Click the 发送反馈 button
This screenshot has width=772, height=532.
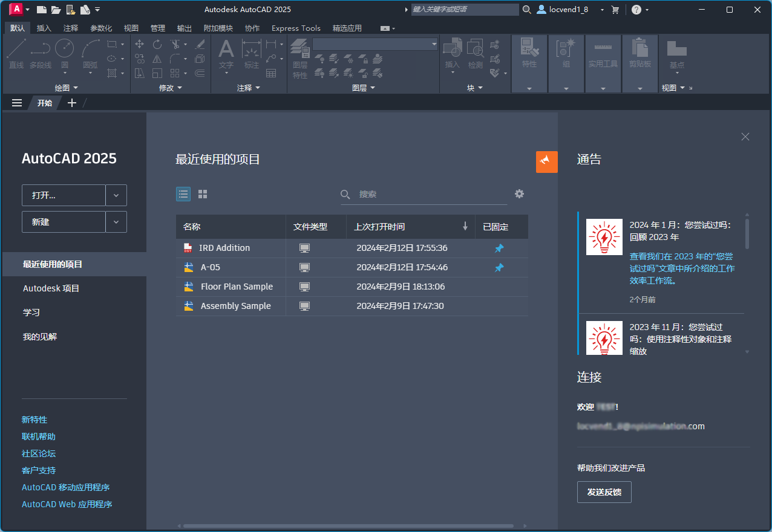(604, 492)
